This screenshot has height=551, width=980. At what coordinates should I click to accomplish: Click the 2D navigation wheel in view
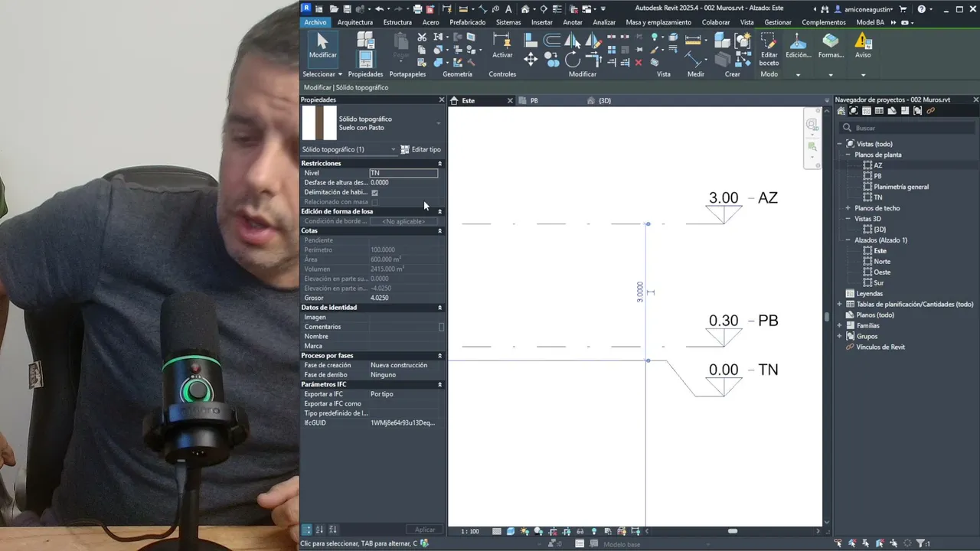coord(812,125)
